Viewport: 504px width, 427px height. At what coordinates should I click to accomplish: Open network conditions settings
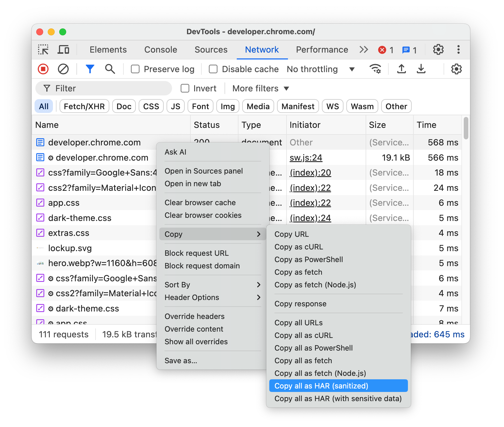(375, 69)
